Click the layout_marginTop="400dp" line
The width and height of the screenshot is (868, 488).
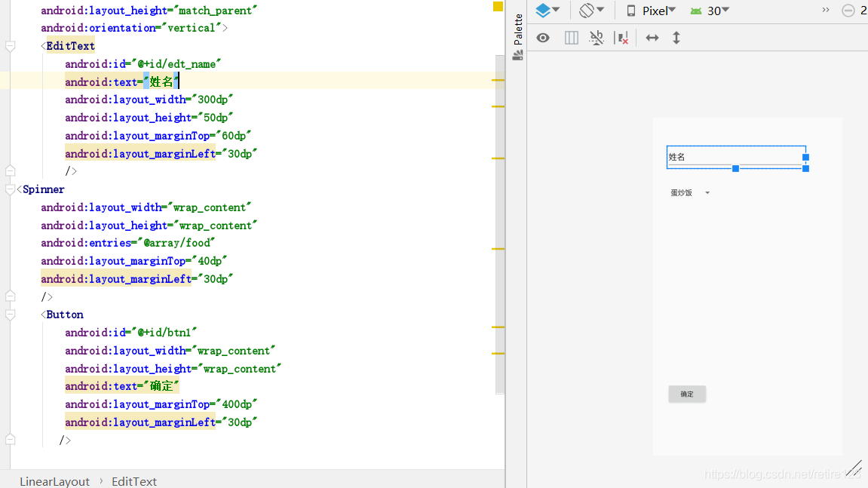coord(161,404)
